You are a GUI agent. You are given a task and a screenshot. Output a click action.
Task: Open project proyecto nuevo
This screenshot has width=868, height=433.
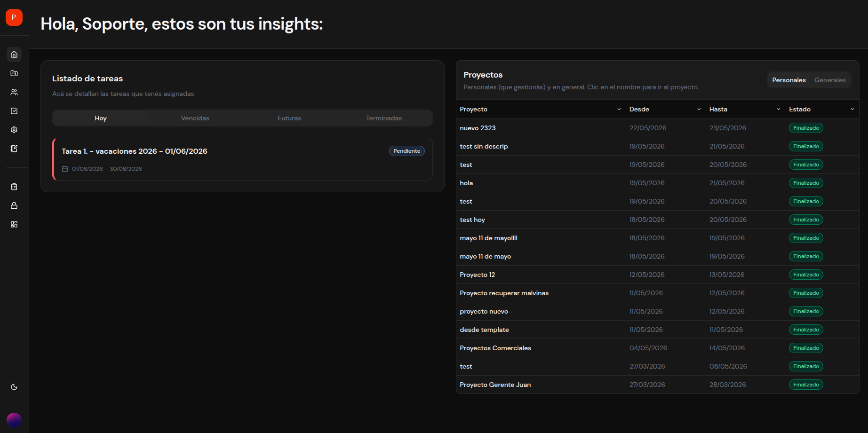tap(484, 311)
